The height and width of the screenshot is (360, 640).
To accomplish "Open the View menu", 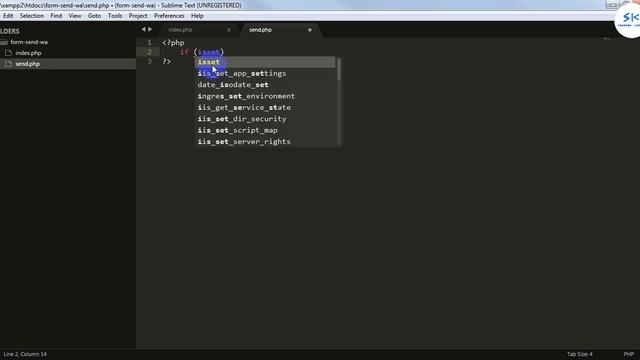I will 75,16.
